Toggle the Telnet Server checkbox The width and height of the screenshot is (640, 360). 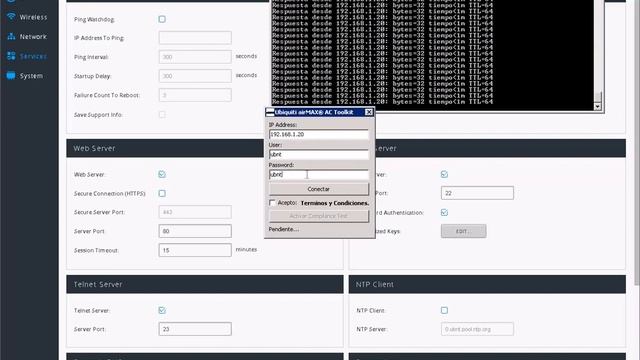tap(162, 310)
